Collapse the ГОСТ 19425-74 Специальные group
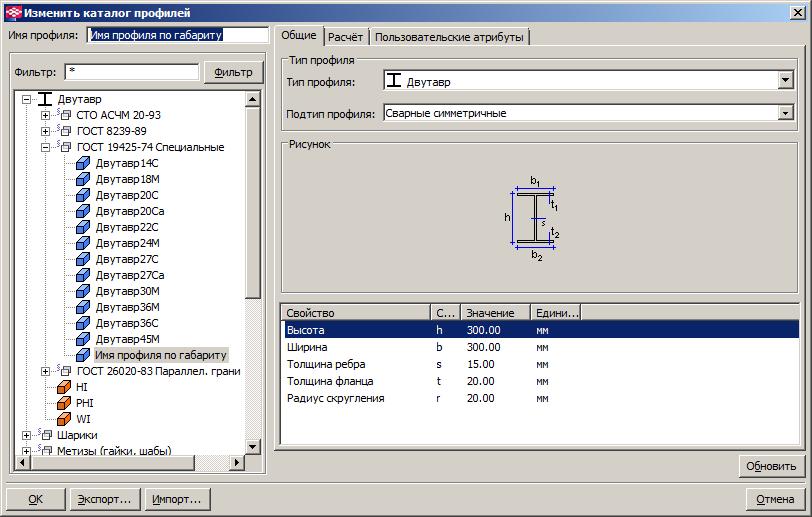The image size is (812, 517). (x=45, y=147)
